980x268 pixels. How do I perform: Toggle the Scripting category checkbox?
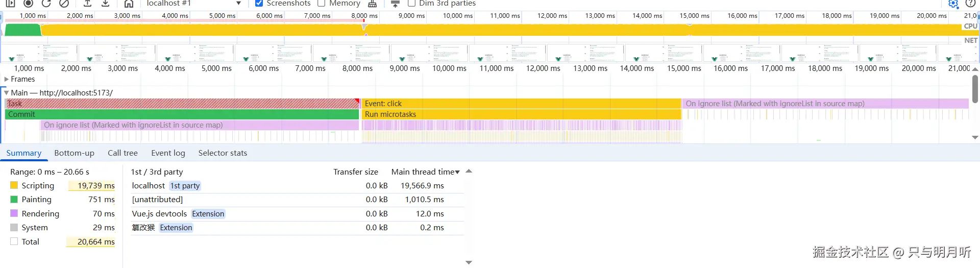14,185
